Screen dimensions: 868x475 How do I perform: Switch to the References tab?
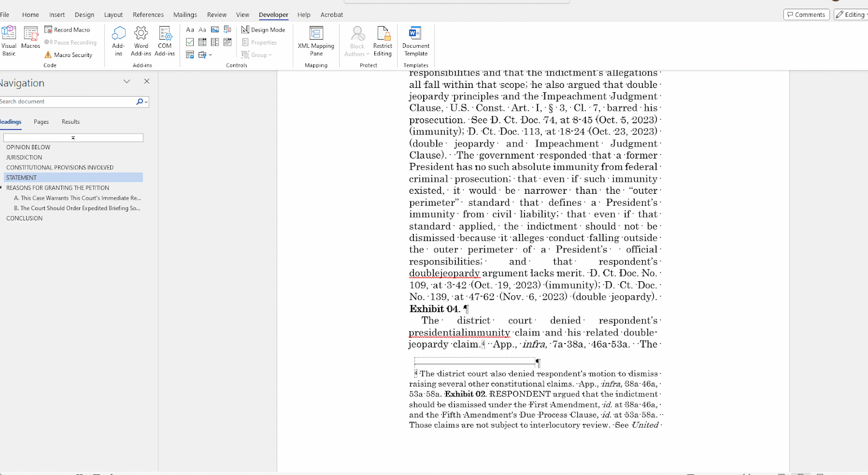tap(148, 15)
